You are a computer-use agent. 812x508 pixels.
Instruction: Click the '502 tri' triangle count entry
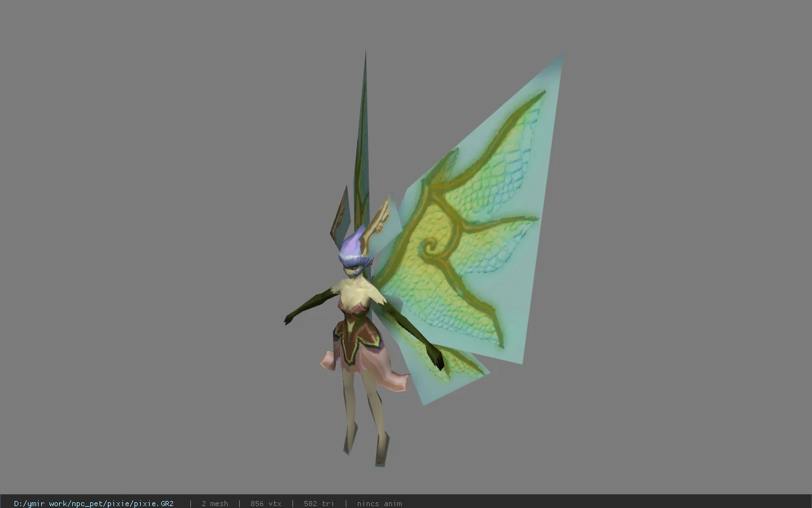(318, 504)
